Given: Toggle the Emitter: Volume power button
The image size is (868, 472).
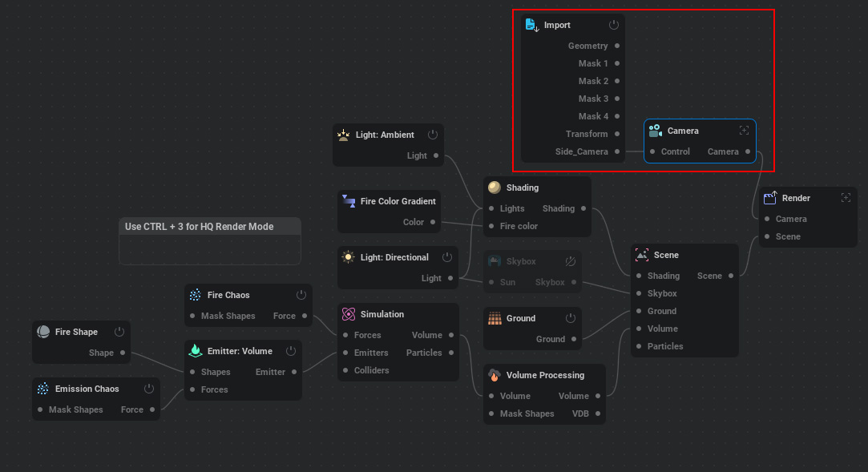Looking at the screenshot, I should click(291, 351).
